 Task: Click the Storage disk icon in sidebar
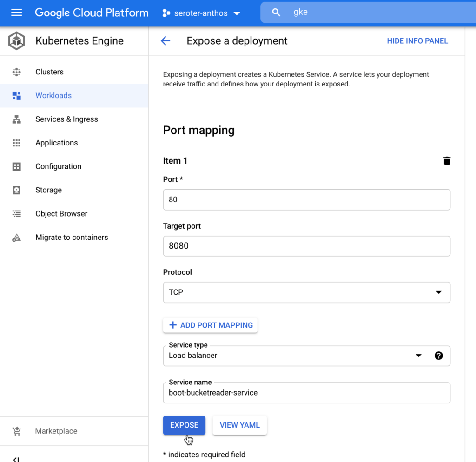(17, 190)
